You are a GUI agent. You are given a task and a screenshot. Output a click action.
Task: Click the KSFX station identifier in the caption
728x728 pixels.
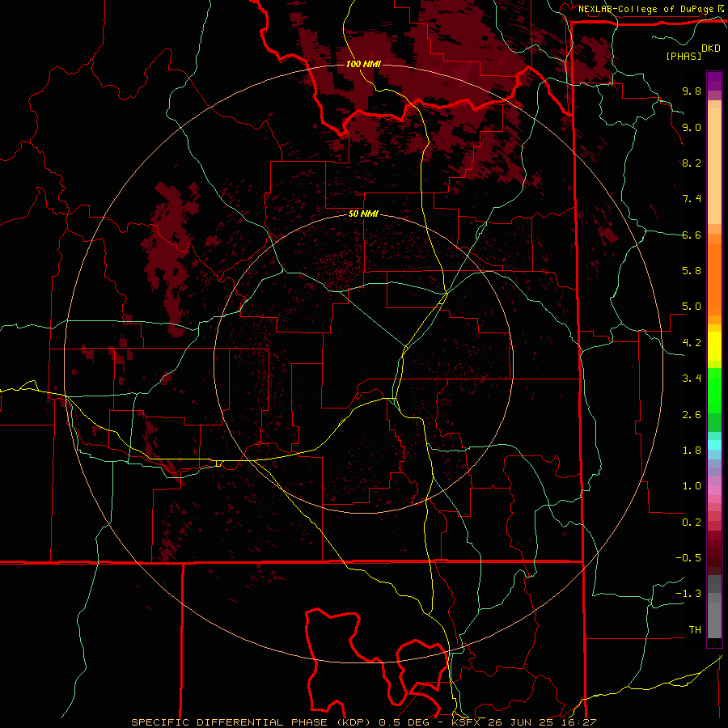pos(466,722)
